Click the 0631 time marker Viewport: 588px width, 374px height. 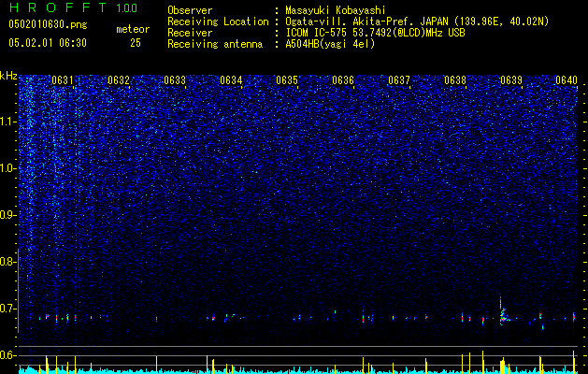point(63,80)
